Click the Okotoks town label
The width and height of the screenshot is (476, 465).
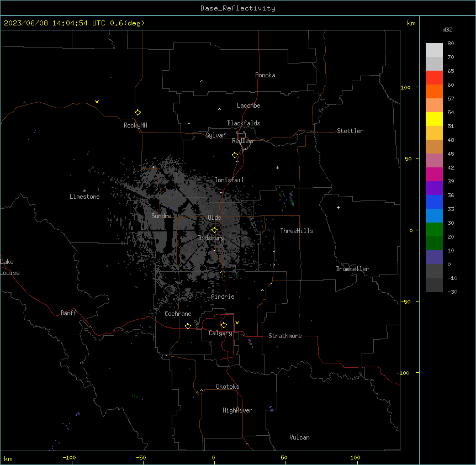pos(228,387)
